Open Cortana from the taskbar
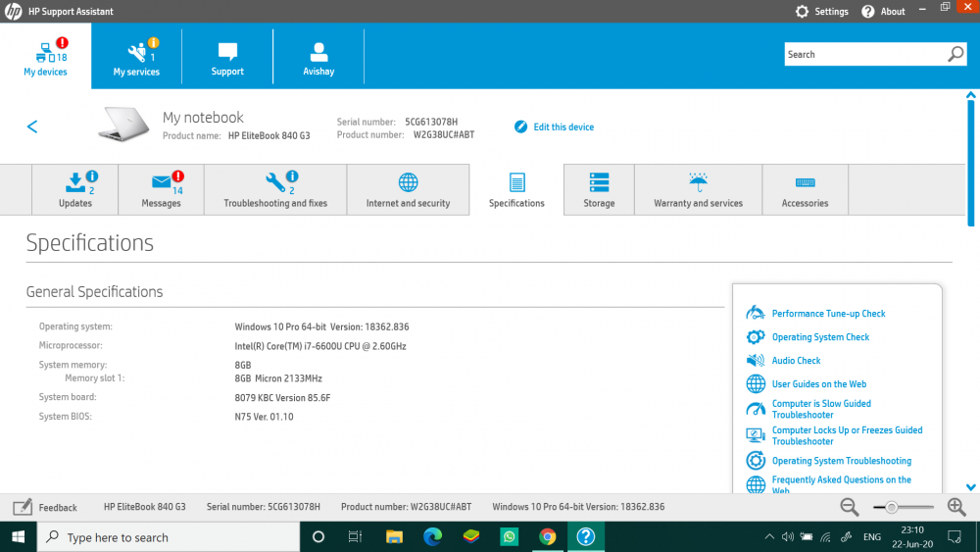 pos(318,537)
